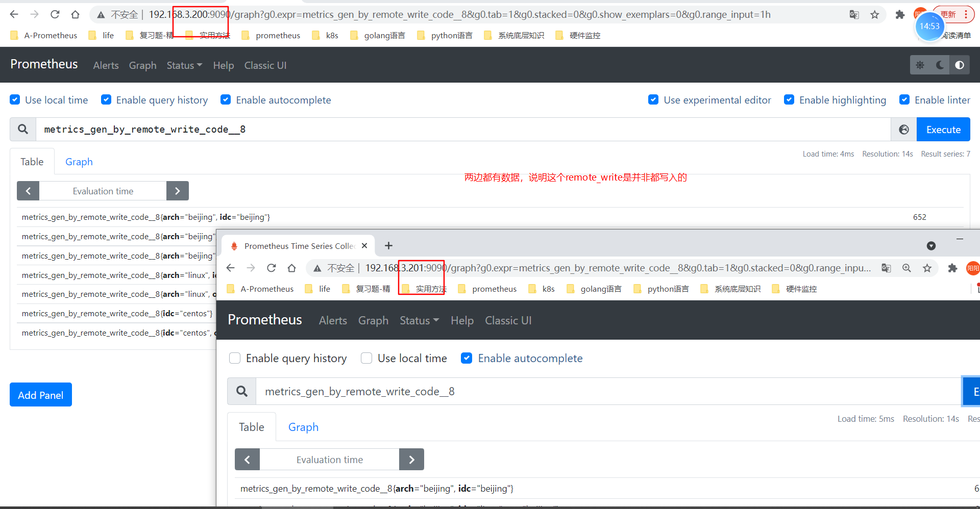980x509 pixels.
Task: Open a new tab in the front browser window
Action: point(388,246)
